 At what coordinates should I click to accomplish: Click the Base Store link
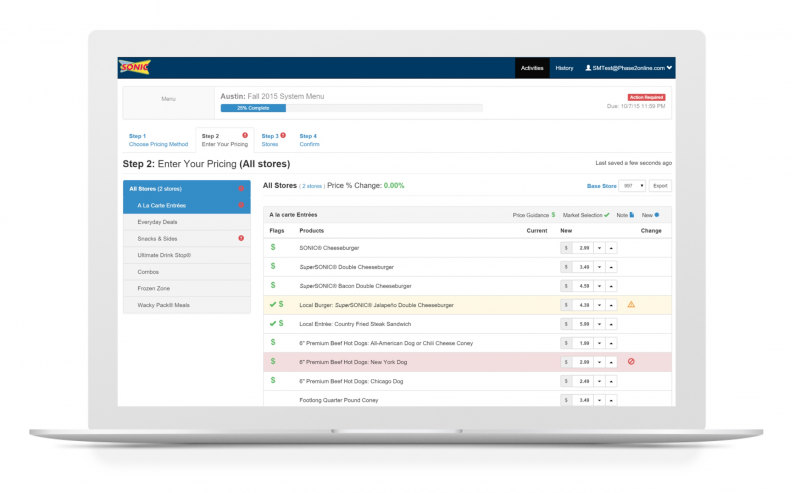(x=602, y=186)
